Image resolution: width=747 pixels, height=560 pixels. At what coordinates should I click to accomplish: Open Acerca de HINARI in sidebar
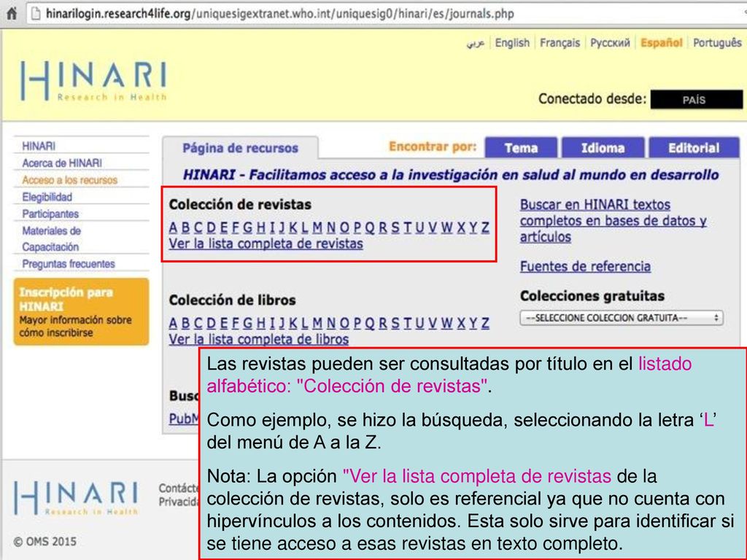coord(62,163)
